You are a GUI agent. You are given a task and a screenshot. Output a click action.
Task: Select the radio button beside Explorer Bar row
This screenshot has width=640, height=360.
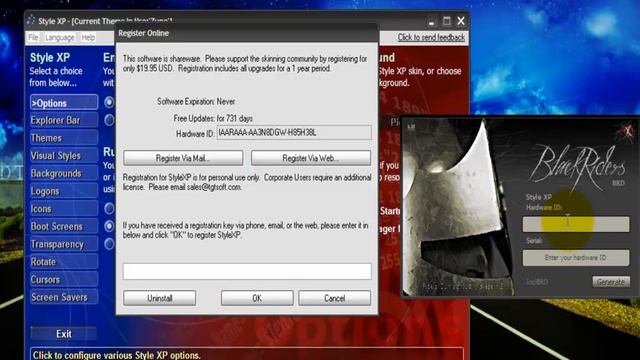[x=109, y=120]
